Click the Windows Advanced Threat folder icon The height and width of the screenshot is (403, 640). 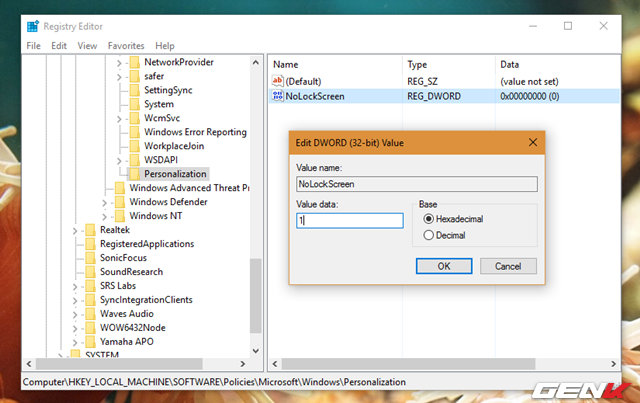(x=120, y=188)
